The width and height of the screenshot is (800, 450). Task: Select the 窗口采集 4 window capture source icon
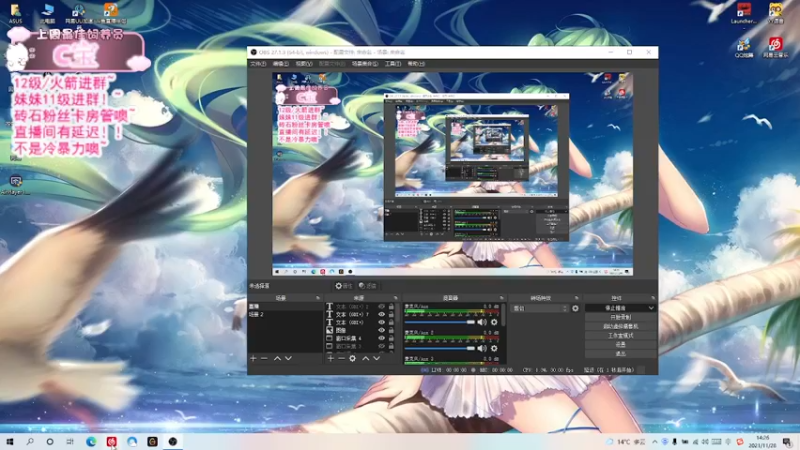click(330, 338)
